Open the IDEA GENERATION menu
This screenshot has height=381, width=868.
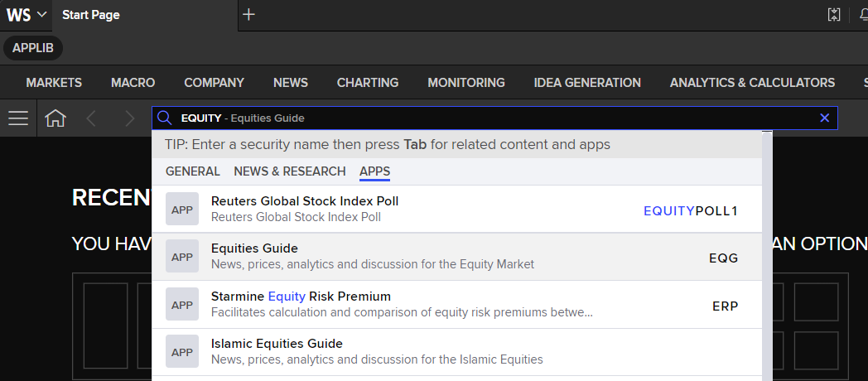[587, 83]
